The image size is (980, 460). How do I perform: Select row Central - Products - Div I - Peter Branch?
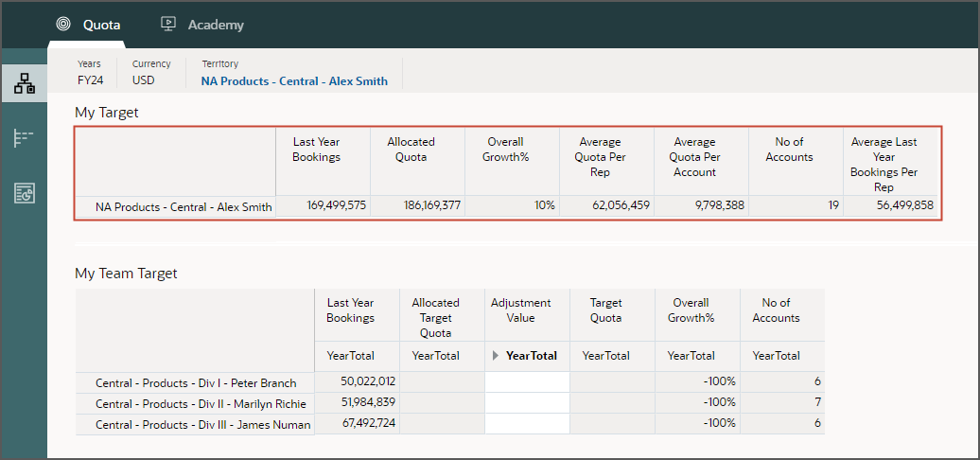196,383
